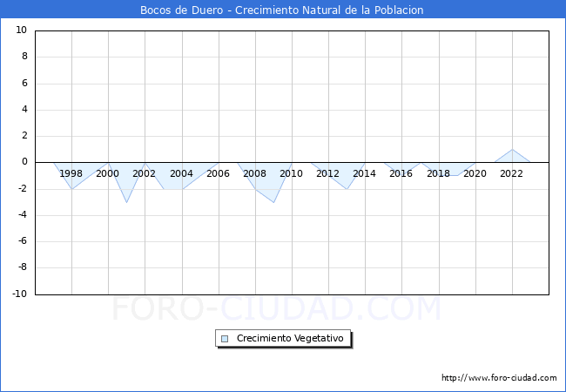Viewport: 566px width, 392px height.
Task: Click the 2018 x-axis label
Action: (x=438, y=173)
